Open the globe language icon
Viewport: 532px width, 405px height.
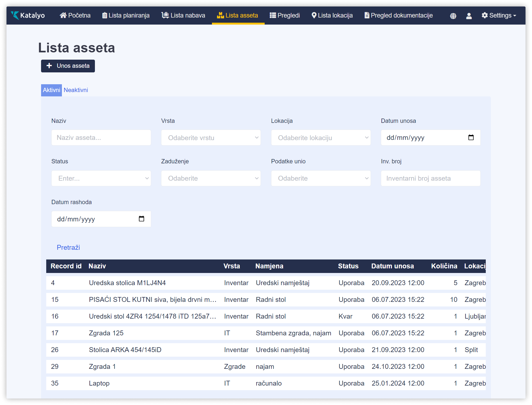[453, 16]
